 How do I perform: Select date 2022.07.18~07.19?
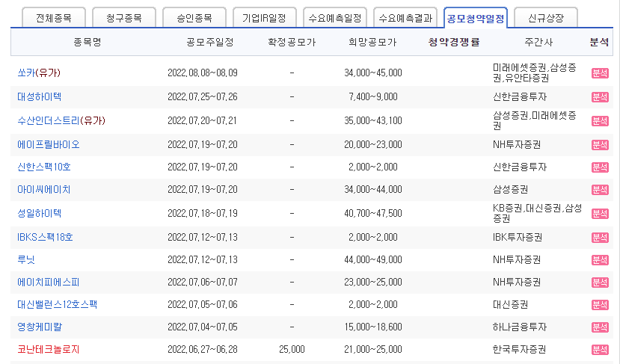pos(203,214)
